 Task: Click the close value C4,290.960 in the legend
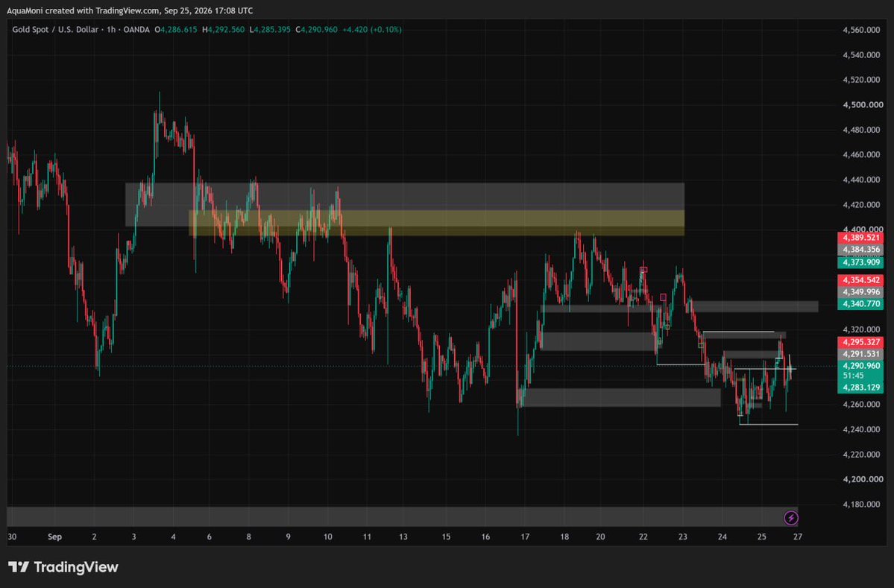[316, 30]
